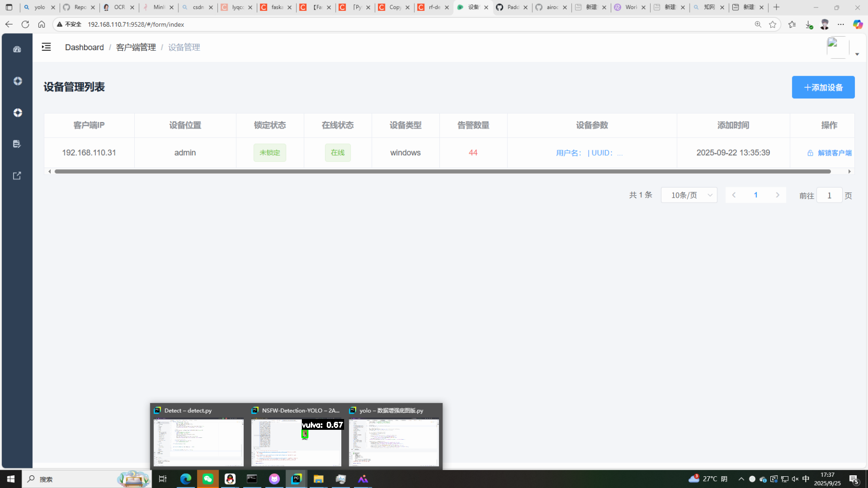The height and width of the screenshot is (488, 868).
Task: Click the next page arrow
Action: [x=777, y=195]
